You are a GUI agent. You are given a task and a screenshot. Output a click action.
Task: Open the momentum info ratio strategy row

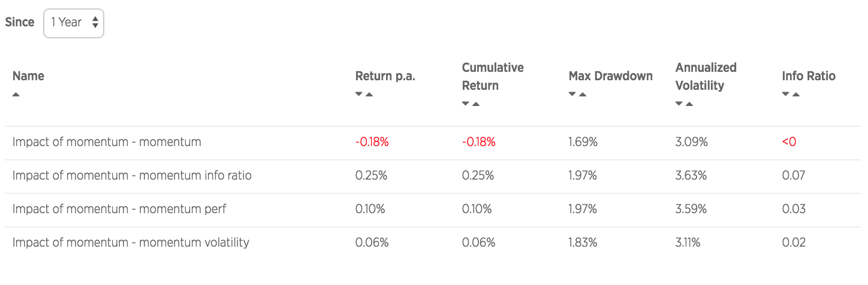coord(434,176)
